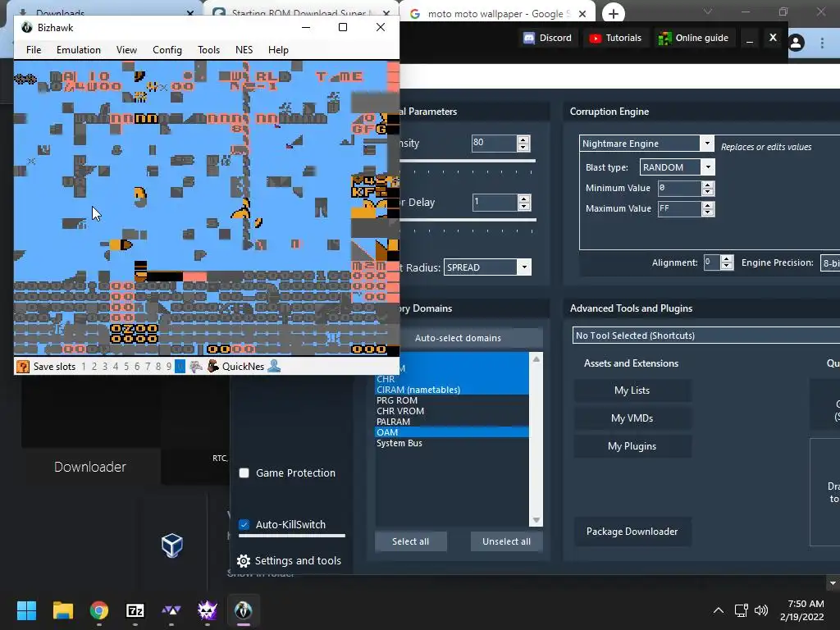Select the highlighted save slot 0

point(180,367)
